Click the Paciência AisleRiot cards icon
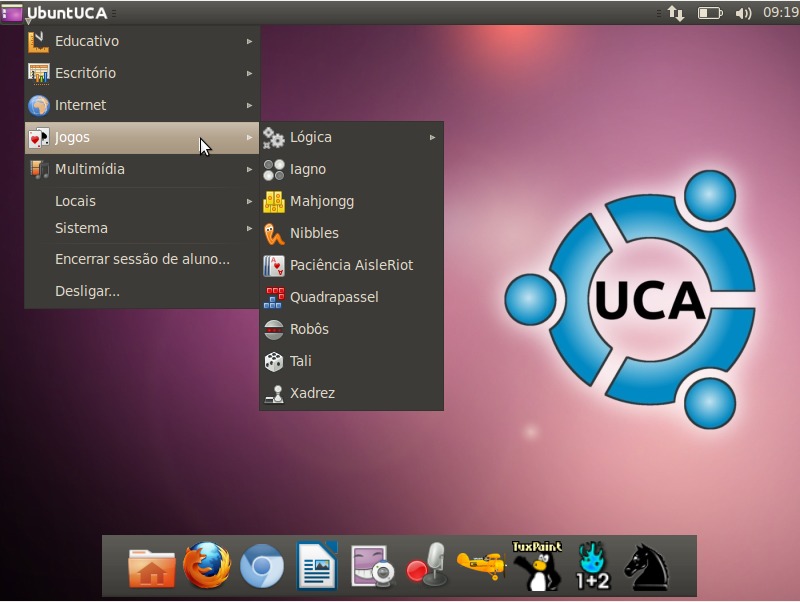 pos(274,266)
